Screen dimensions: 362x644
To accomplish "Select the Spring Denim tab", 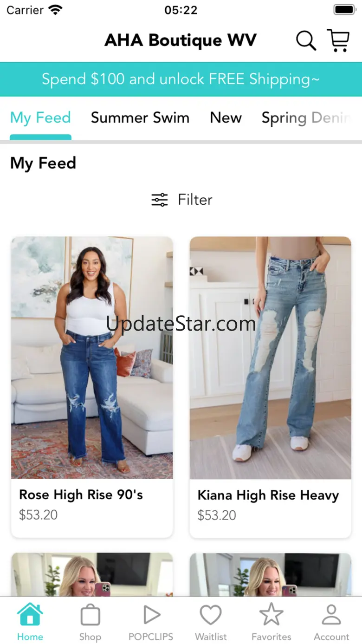I will pos(306,118).
